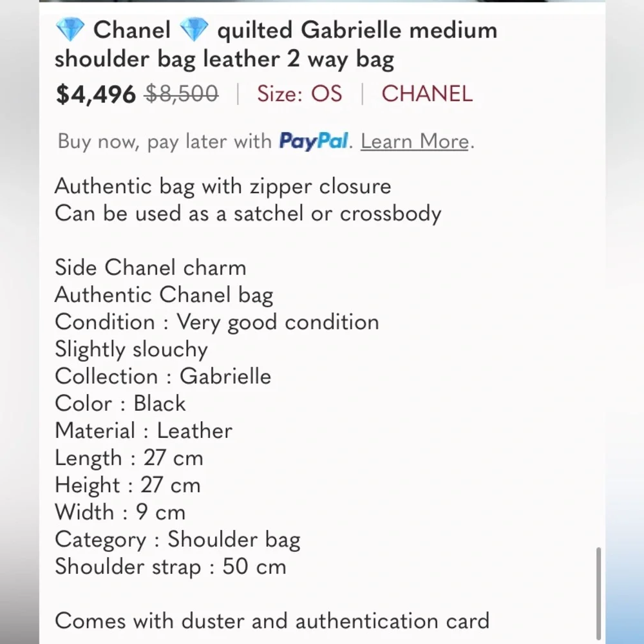This screenshot has height=644, width=644.
Task: Expand the Shoulder strap: 50 cm detail
Action: [x=171, y=567]
